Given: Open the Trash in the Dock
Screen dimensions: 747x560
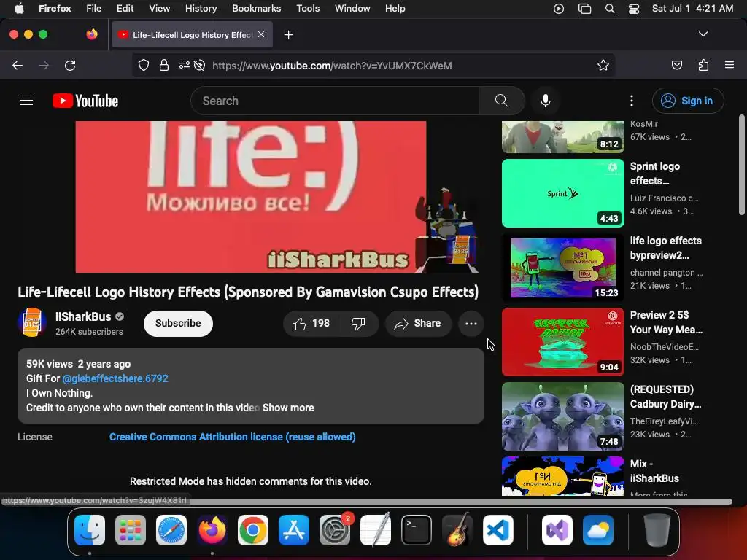Looking at the screenshot, I should (657, 530).
